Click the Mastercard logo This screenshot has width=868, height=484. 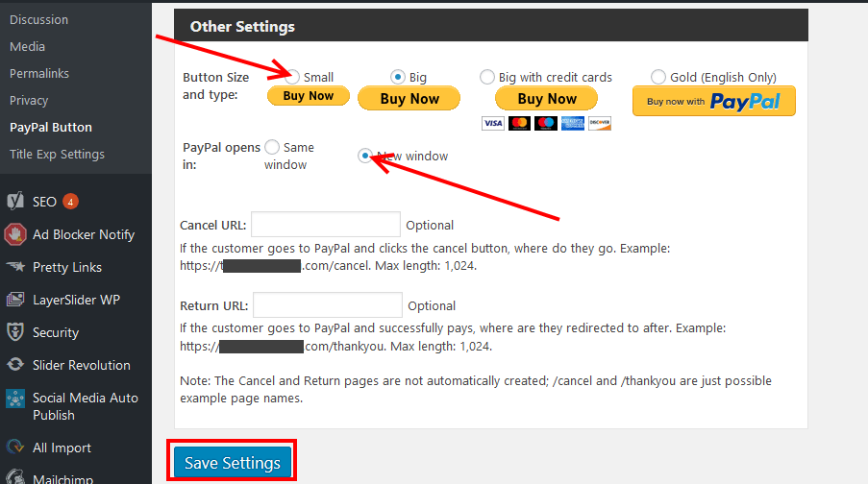(x=519, y=123)
